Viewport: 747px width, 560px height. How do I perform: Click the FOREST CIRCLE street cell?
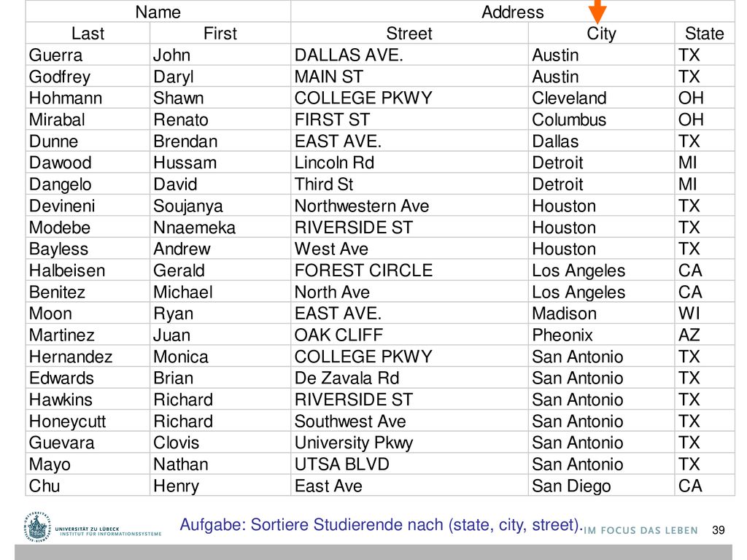(409, 271)
